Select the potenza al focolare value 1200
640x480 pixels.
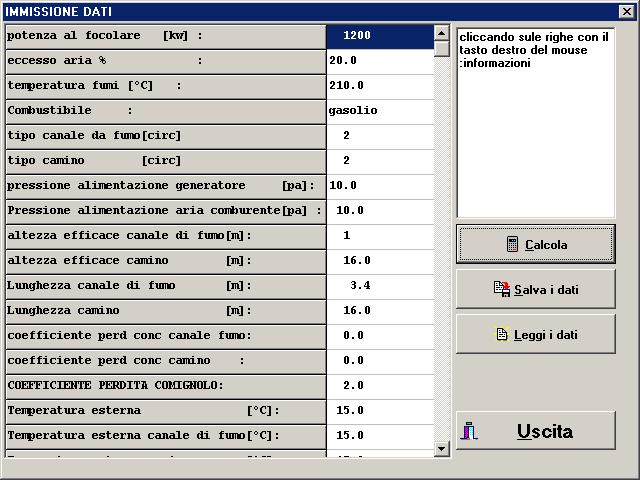pos(380,37)
